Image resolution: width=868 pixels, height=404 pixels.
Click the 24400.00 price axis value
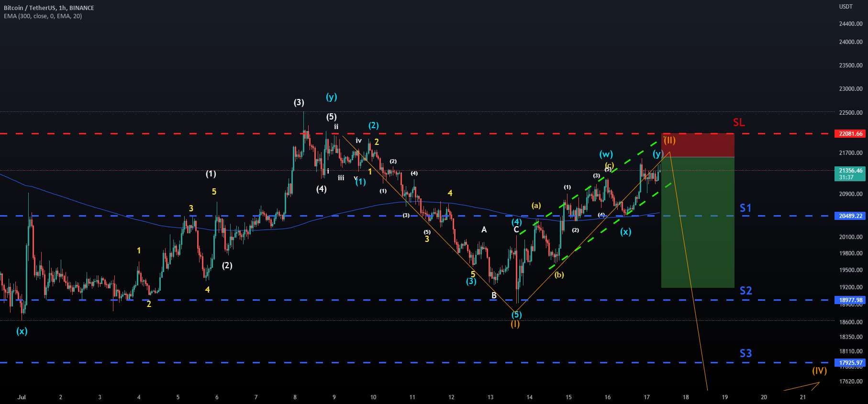850,24
